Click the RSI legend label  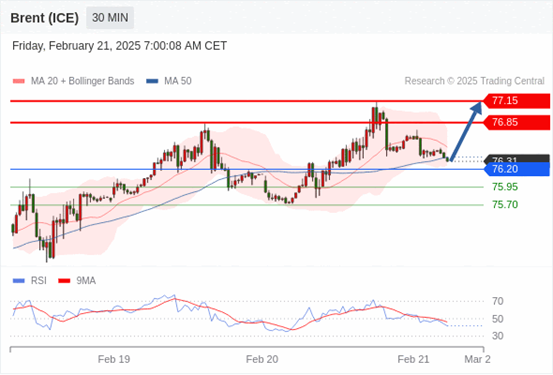[38, 281]
